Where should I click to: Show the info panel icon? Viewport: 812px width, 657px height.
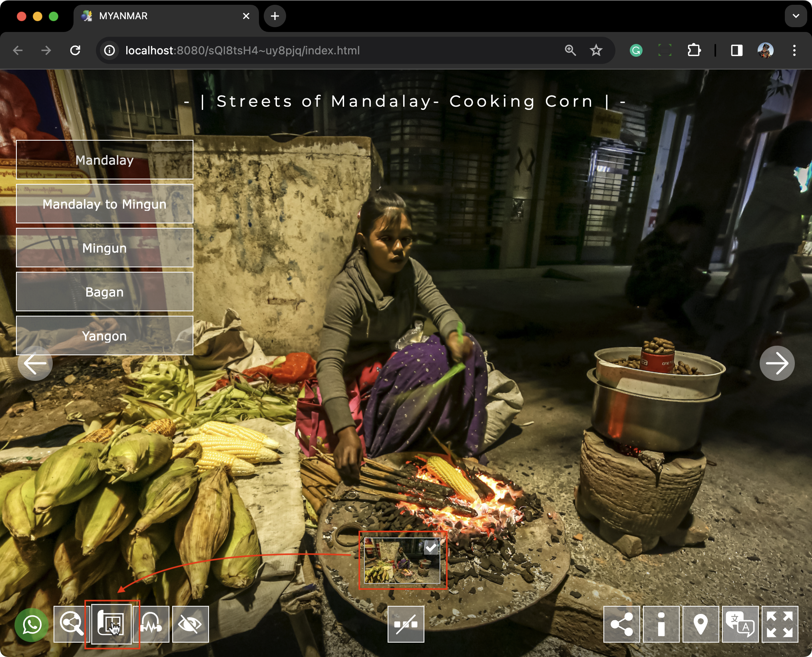[x=661, y=624]
